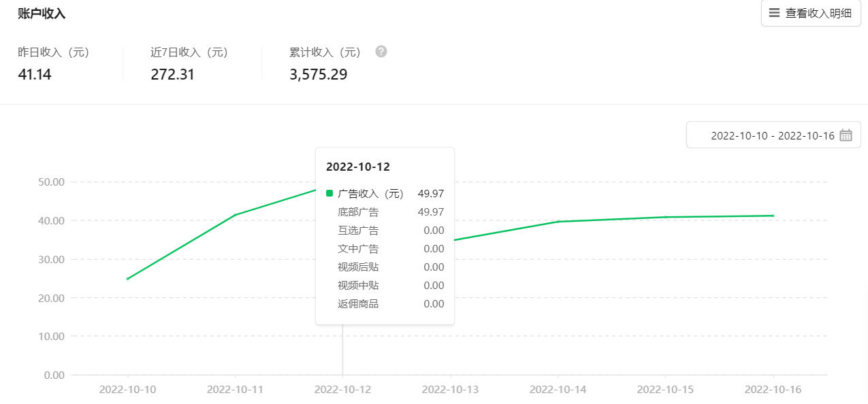
Task: Click y-axis label 20.00
Action: click(x=51, y=298)
